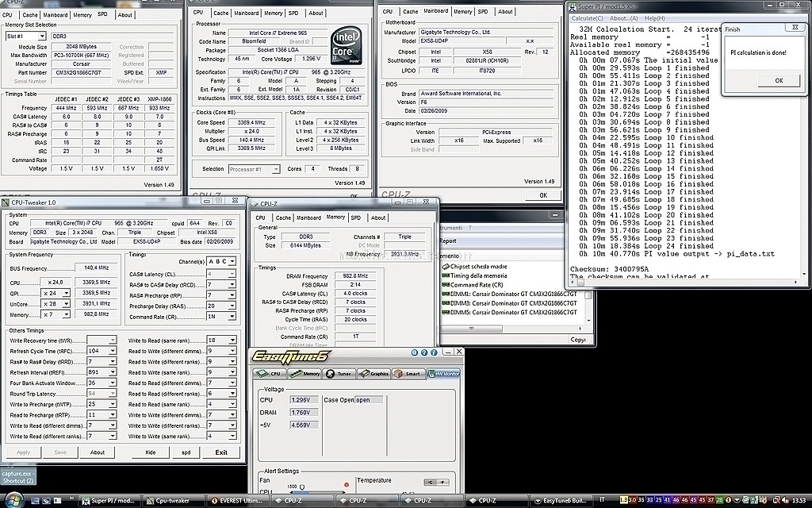
Task: Open the Windows Start orb
Action: coord(14,500)
